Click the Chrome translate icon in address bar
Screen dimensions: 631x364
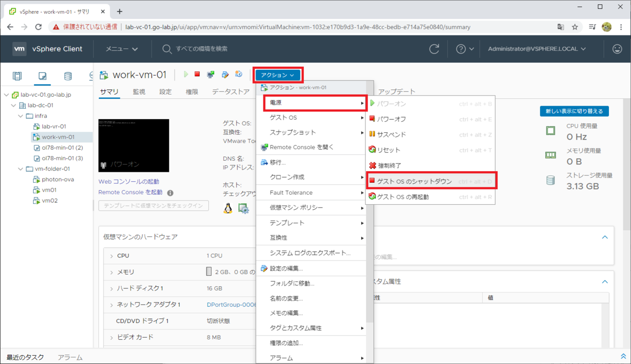(x=561, y=27)
